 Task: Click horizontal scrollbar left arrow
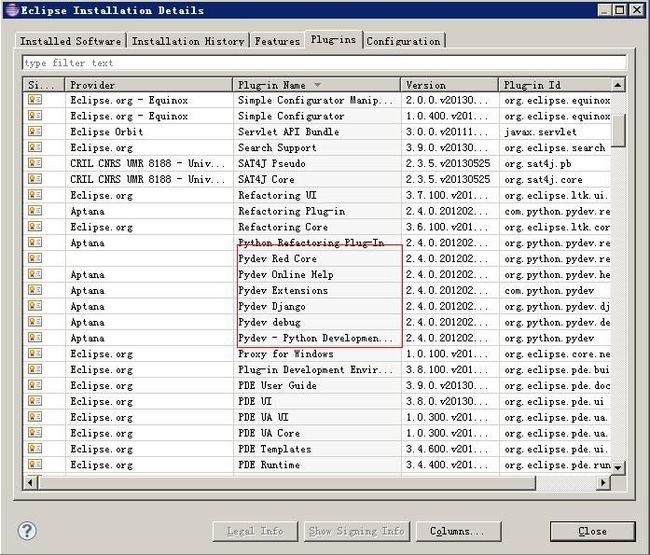(30, 482)
